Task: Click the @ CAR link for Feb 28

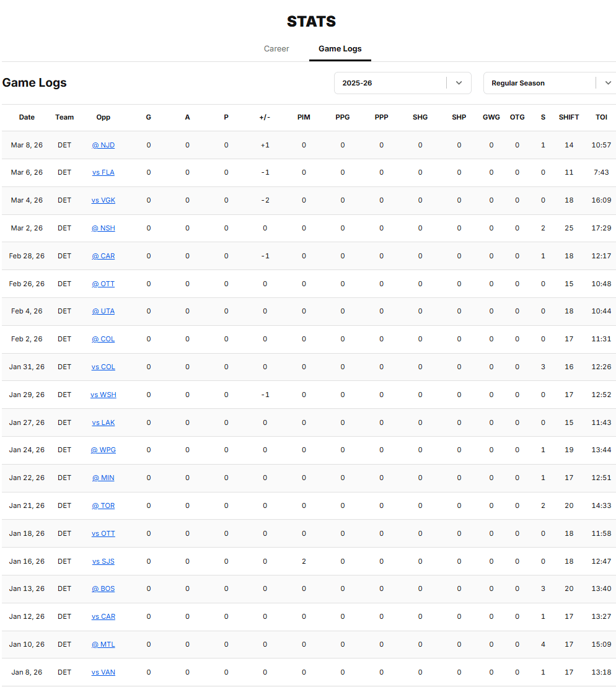Action: tap(103, 256)
